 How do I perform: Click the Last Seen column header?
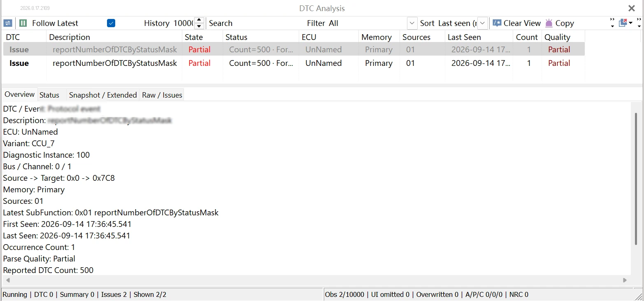pyautogui.click(x=479, y=37)
